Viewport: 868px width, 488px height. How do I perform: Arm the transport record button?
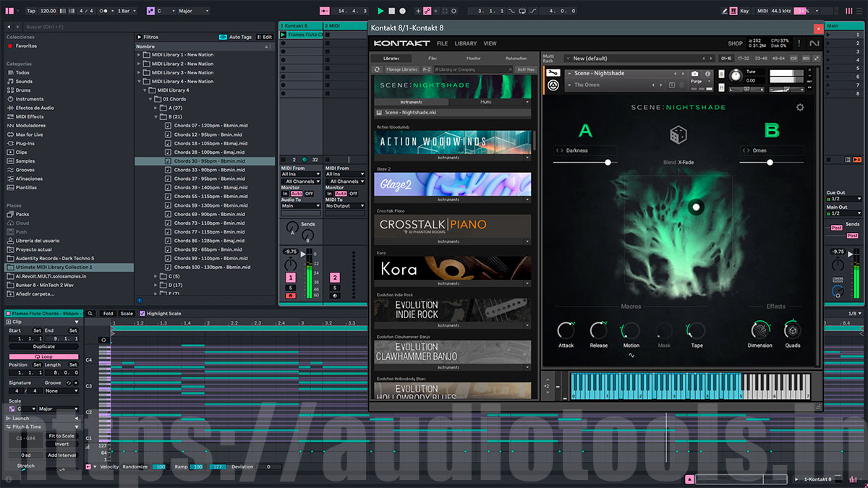[403, 11]
